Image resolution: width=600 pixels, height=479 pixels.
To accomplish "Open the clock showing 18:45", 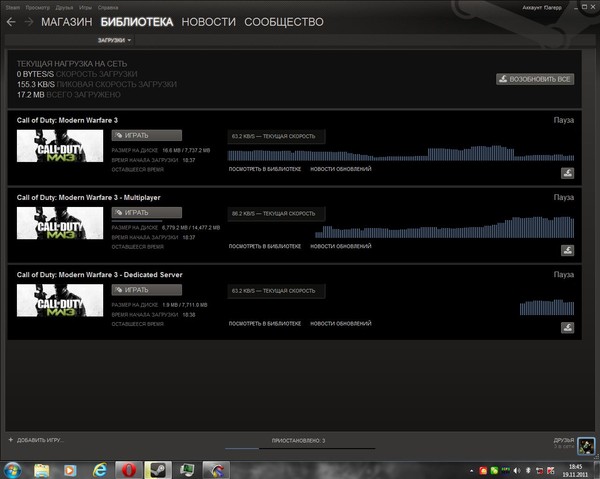I will pos(575,471).
